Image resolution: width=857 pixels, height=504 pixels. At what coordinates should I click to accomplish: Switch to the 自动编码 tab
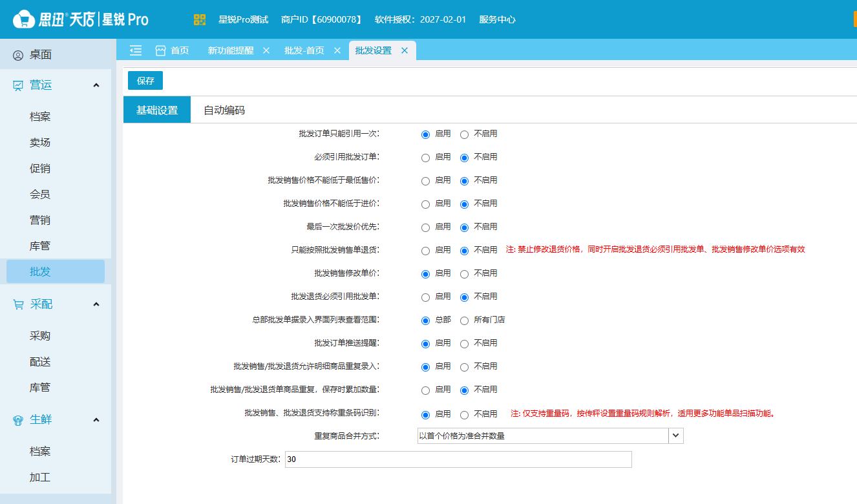click(224, 110)
